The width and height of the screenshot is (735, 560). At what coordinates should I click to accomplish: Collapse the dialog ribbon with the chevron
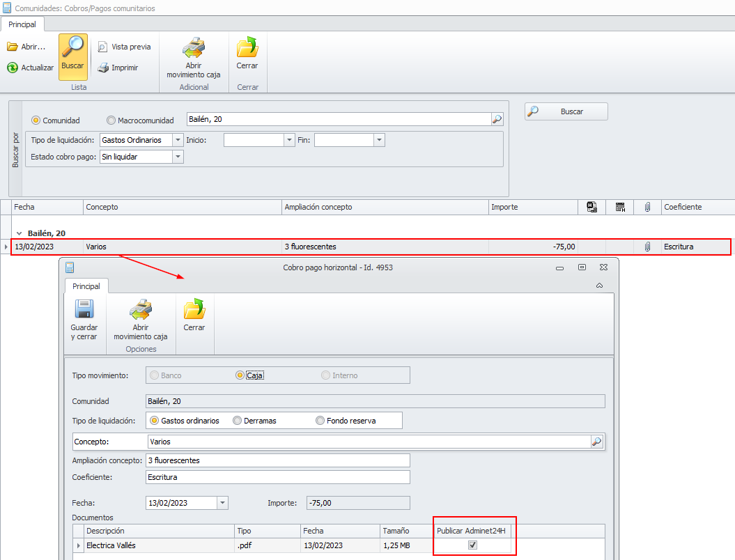tap(599, 286)
